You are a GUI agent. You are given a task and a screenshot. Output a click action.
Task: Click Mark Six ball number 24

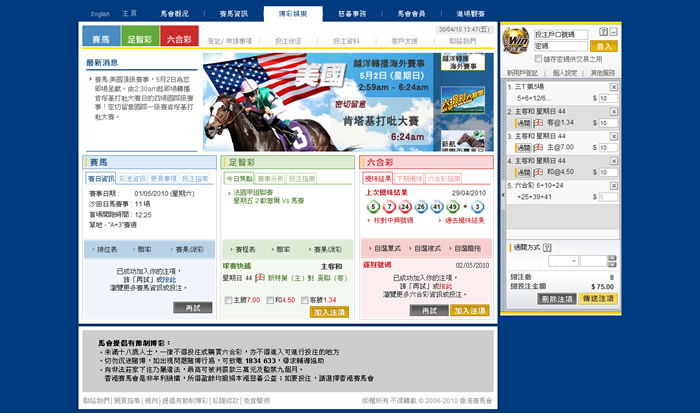pos(405,207)
